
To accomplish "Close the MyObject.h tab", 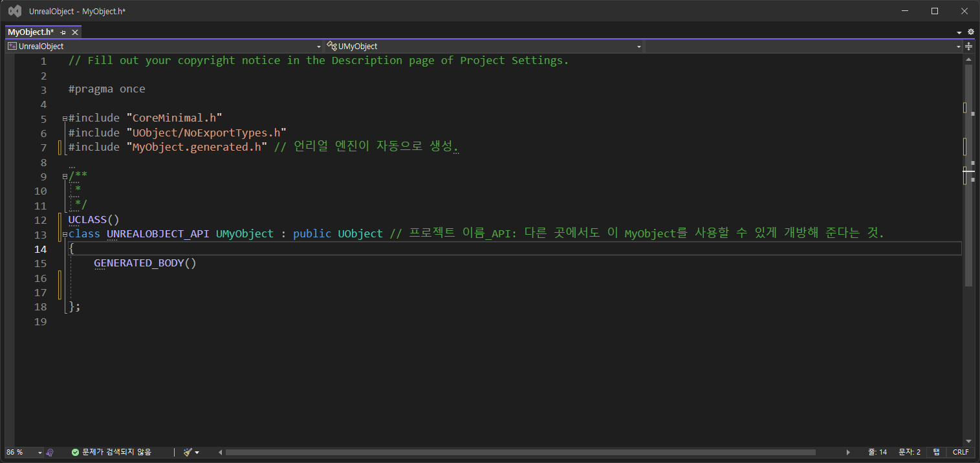I will (x=75, y=32).
